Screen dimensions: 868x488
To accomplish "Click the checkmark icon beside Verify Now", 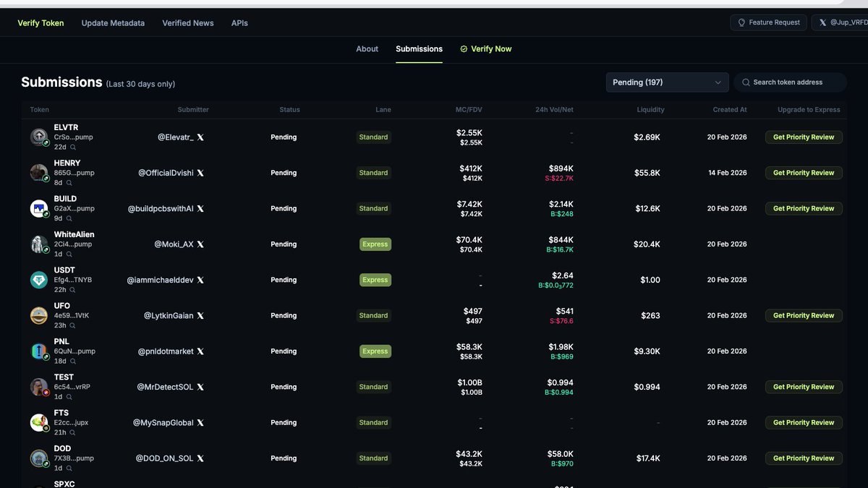I will point(464,49).
